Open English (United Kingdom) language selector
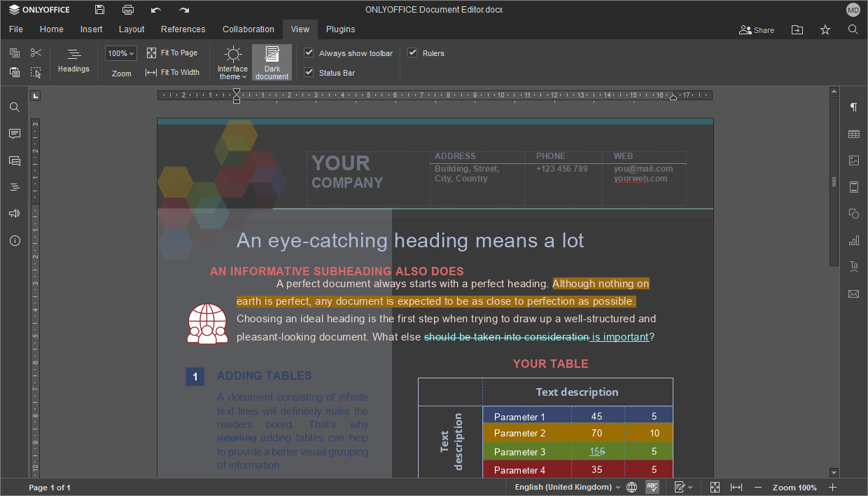This screenshot has height=496, width=868. (567, 487)
